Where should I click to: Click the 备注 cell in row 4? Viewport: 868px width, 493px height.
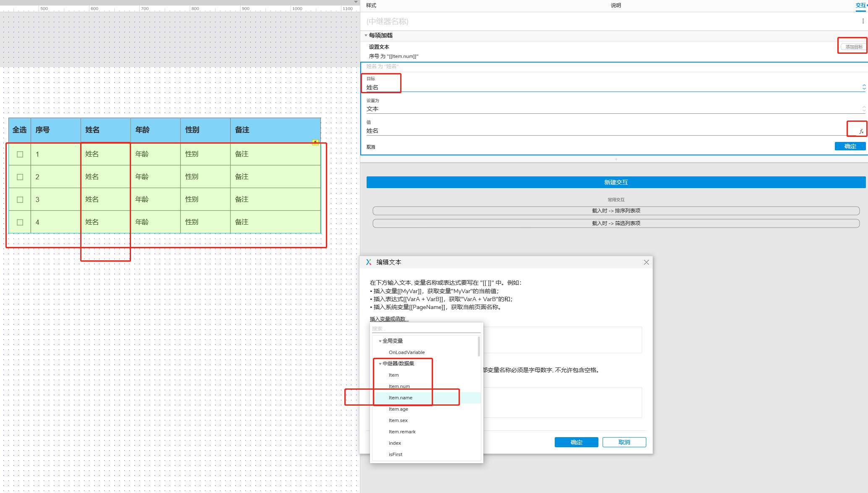click(x=275, y=222)
